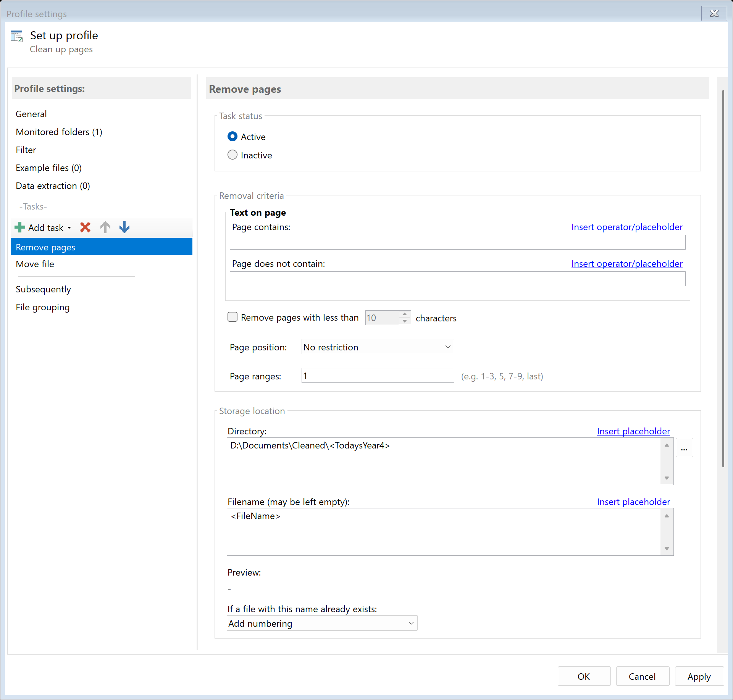Image resolution: width=733 pixels, height=700 pixels.
Task: Open the Add task dropdown arrow
Action: click(x=69, y=228)
